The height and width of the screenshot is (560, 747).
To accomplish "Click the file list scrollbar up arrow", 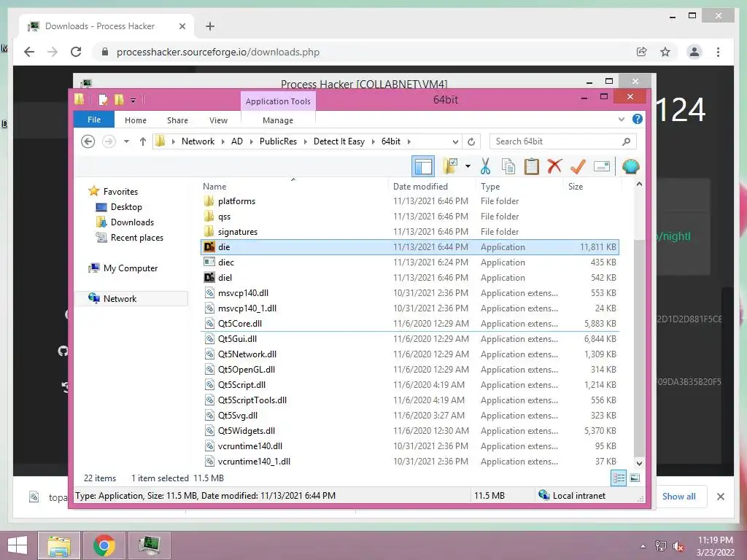I will (x=639, y=184).
